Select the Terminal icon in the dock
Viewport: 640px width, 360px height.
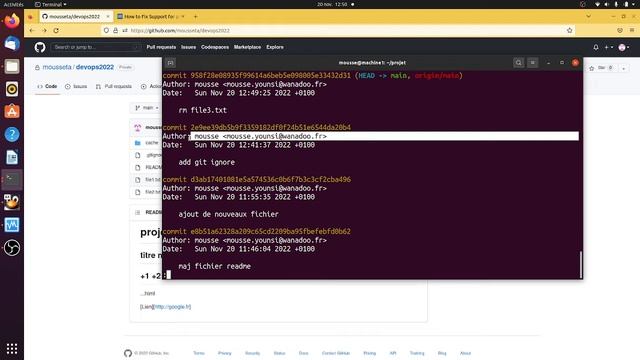pos(12,180)
